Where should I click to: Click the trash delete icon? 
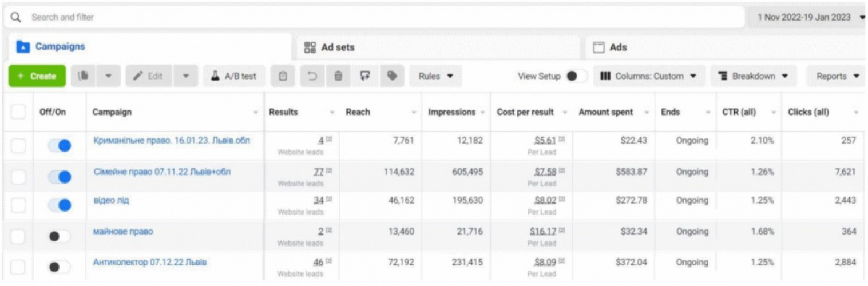click(338, 76)
